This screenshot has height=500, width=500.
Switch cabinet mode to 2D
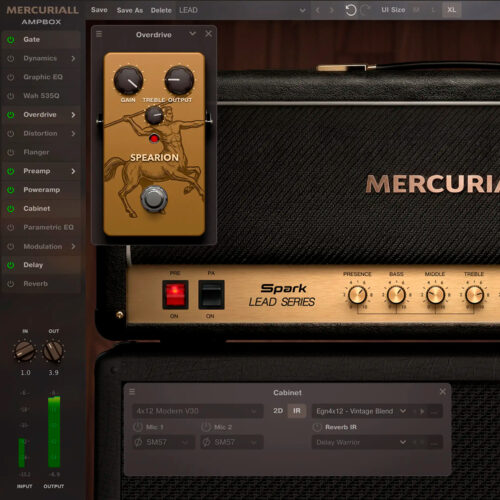[278, 411]
